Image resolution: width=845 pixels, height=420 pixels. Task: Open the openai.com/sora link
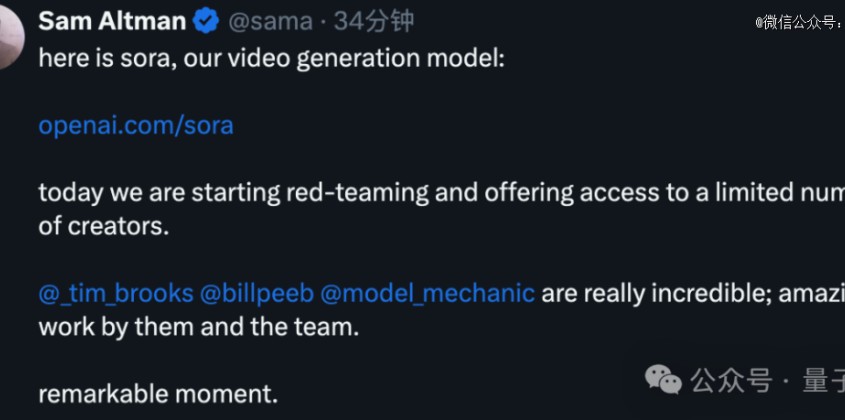coord(136,126)
